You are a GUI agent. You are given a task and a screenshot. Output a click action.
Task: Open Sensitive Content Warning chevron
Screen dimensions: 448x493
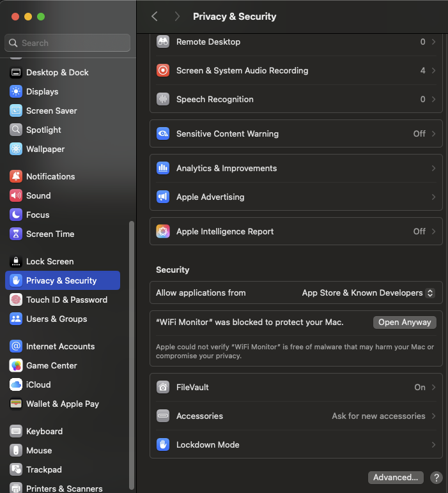(x=433, y=134)
